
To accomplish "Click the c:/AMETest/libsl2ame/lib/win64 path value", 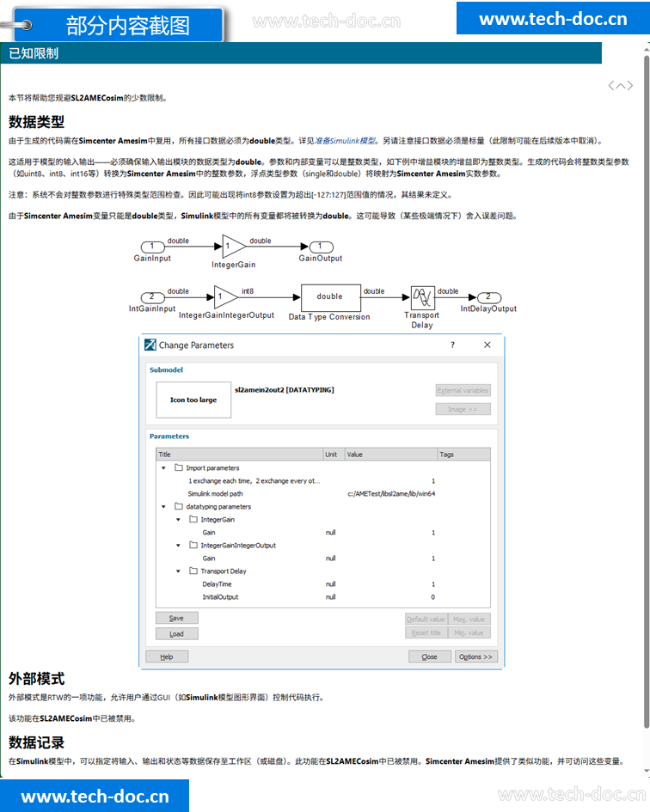I will tap(391, 493).
